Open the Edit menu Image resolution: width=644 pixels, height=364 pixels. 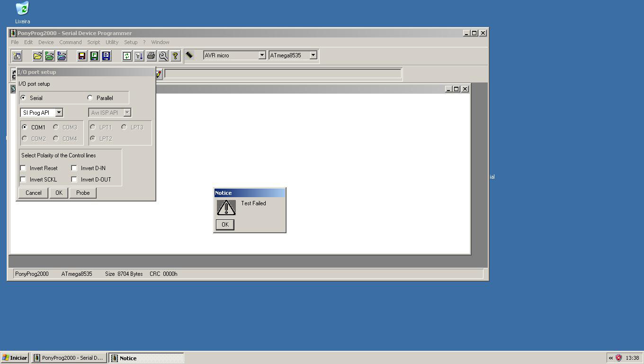[28, 42]
